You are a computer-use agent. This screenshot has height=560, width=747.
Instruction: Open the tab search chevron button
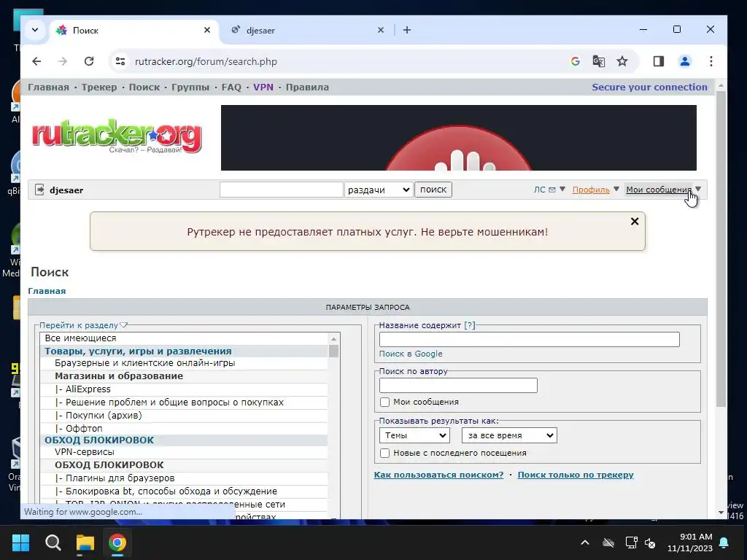tap(35, 29)
